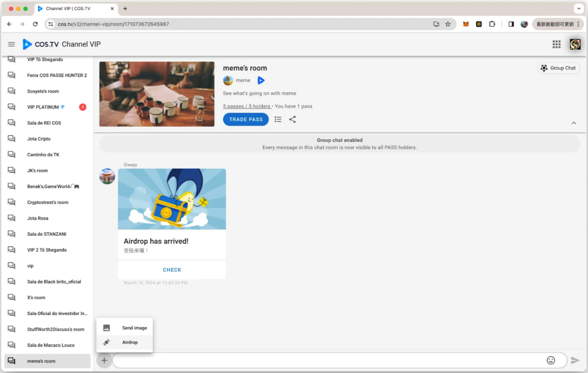Viewport: 588px width, 373px height.
Task: Share meme's room via share icon
Action: tap(292, 120)
